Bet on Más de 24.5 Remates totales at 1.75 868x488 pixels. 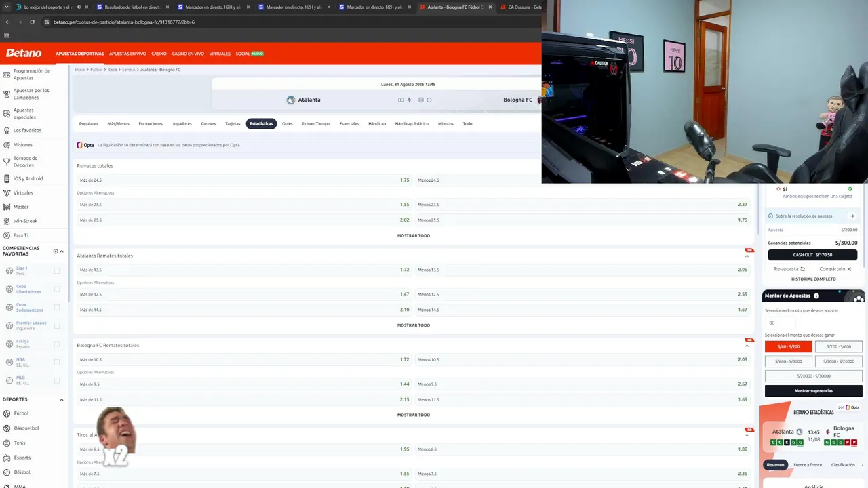point(243,180)
